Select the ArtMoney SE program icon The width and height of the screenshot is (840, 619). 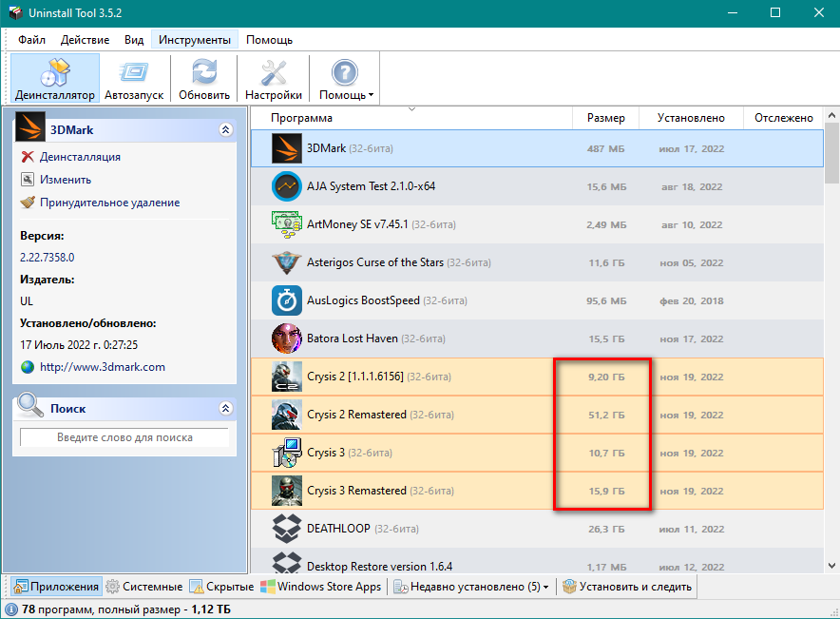287,224
